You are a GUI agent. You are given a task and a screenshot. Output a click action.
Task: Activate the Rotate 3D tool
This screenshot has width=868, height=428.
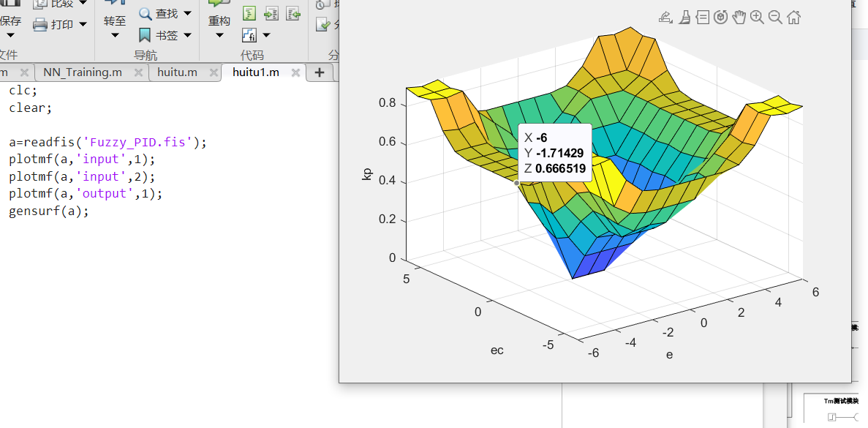(721, 18)
